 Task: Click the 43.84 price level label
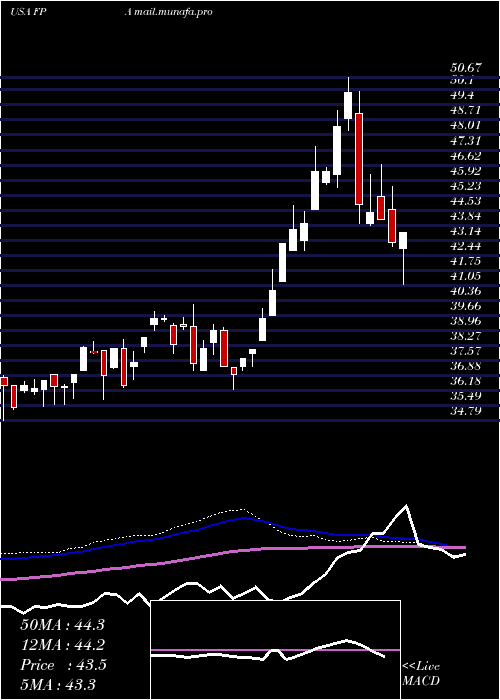click(466, 216)
